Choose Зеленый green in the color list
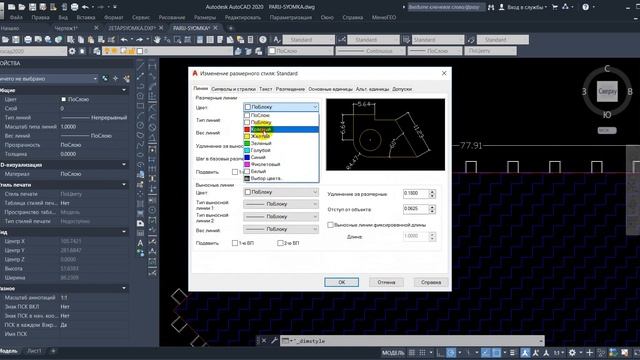The width and height of the screenshot is (640, 360). pyautogui.click(x=281, y=143)
